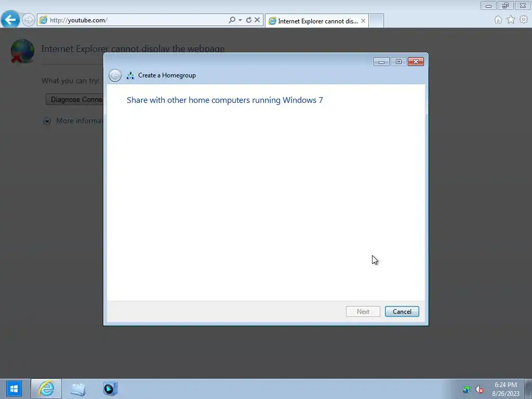The width and height of the screenshot is (532, 399).
Task: Expand the More information arrow
Action: pos(47,121)
